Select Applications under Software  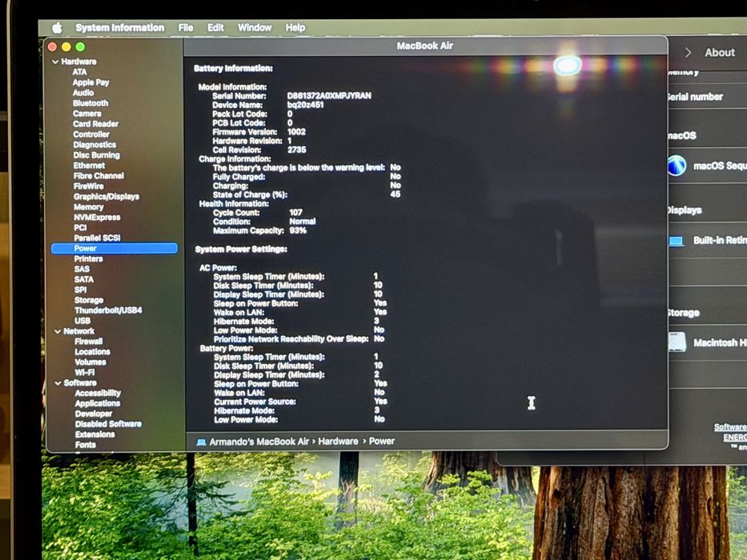pos(98,404)
